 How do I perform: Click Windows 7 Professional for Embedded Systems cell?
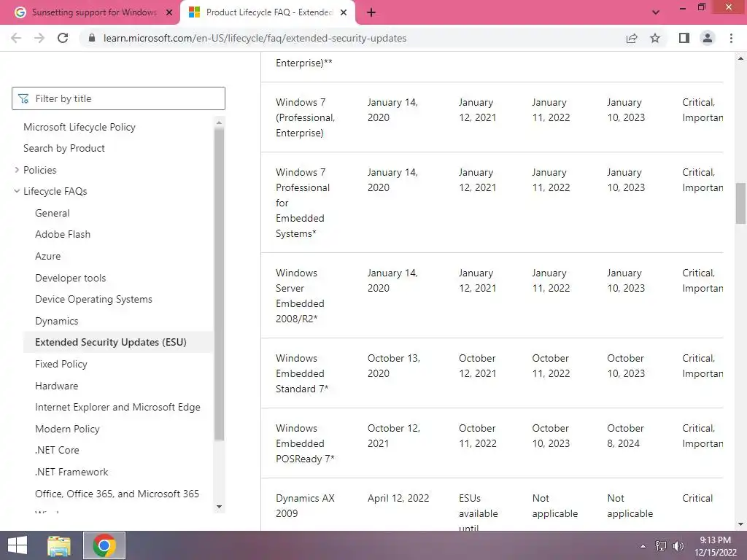303,203
